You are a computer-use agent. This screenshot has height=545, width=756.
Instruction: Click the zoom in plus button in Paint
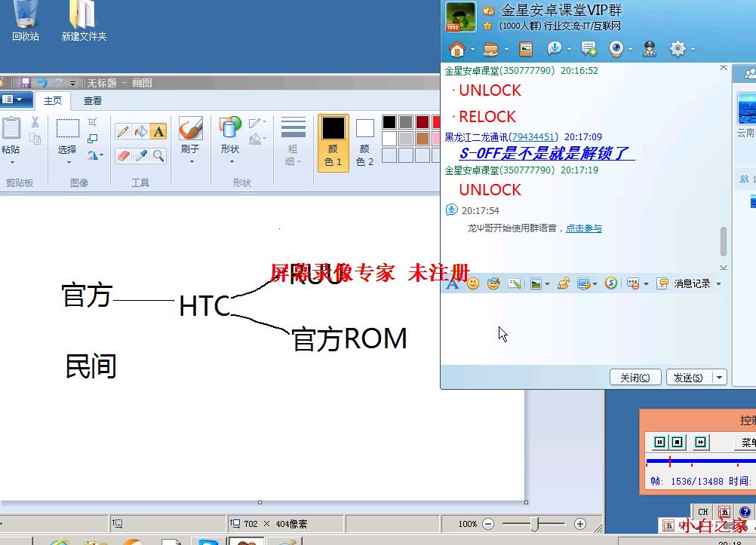pyautogui.click(x=580, y=524)
